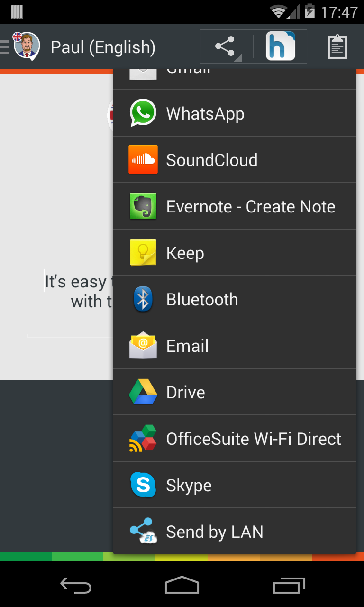Tap the Android home button
Screen dimensions: 364x607
[x=182, y=585]
